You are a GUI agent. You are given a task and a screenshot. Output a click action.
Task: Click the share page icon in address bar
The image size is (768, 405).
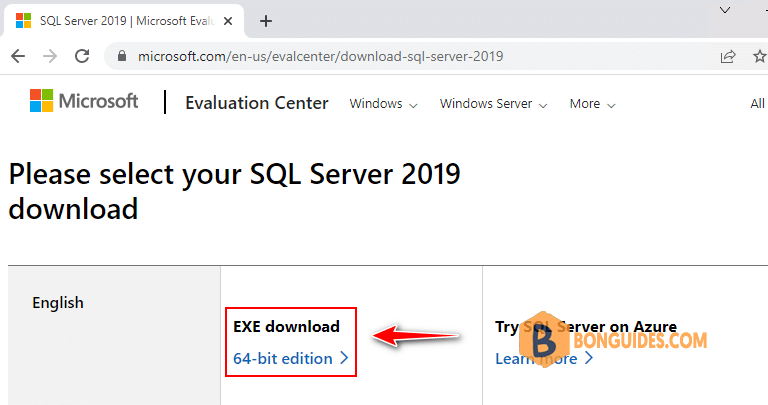(728, 56)
